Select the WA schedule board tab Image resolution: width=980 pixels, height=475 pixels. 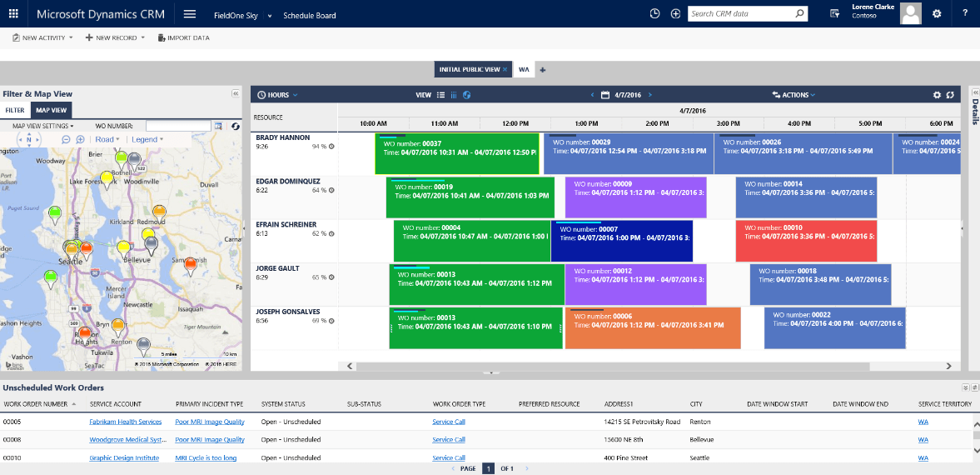[525, 69]
